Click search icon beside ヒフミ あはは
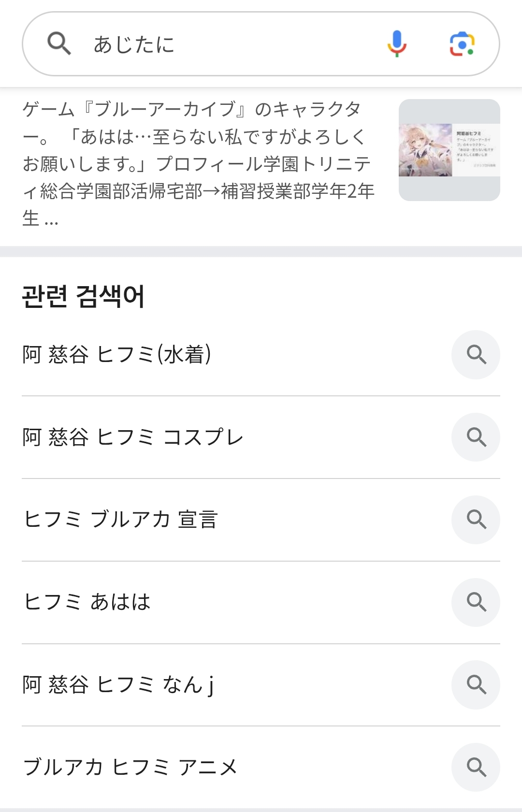This screenshot has width=522, height=812. [476, 602]
